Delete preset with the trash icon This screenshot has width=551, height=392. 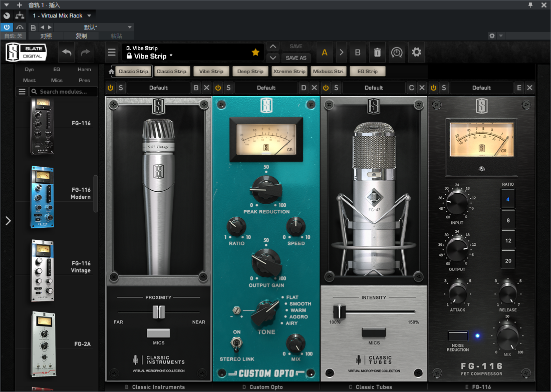pyautogui.click(x=377, y=53)
